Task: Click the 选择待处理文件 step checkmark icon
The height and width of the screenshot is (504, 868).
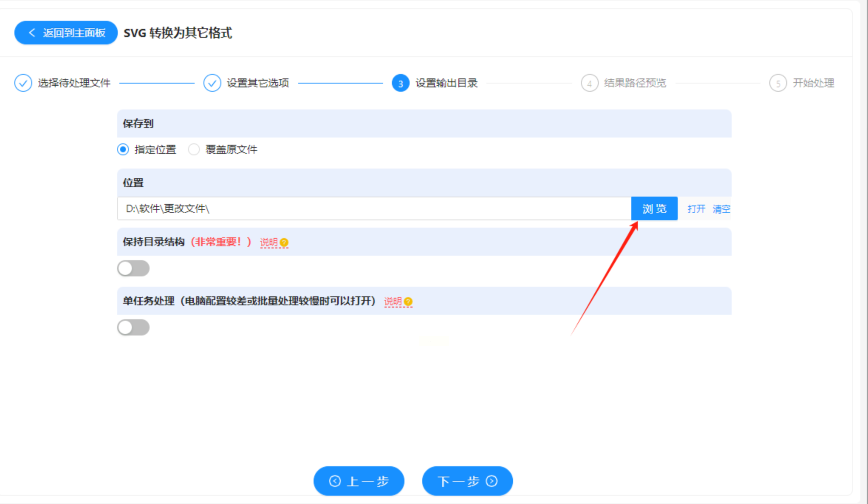Action: 23,83
